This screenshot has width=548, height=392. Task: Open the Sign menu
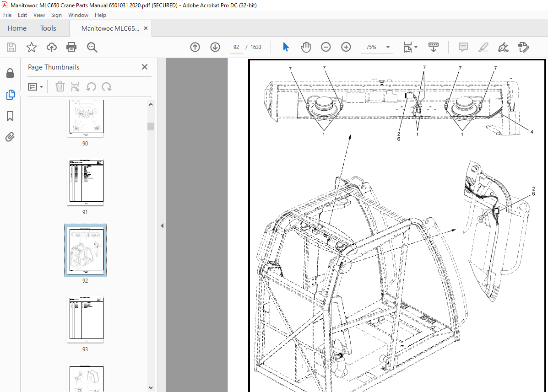pyautogui.click(x=56, y=15)
